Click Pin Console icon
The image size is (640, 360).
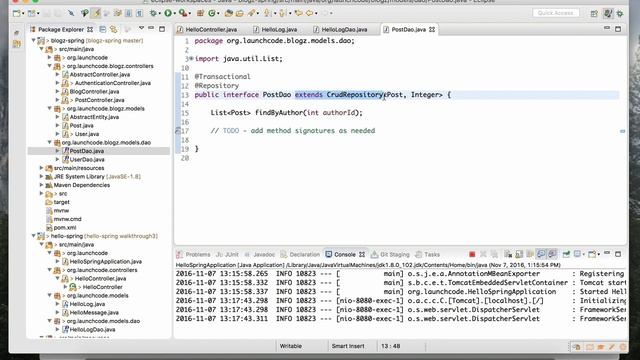coord(566,254)
